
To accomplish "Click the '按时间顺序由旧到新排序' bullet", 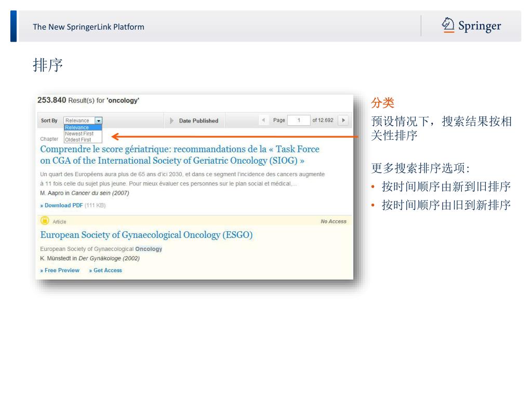I will coord(446,205).
